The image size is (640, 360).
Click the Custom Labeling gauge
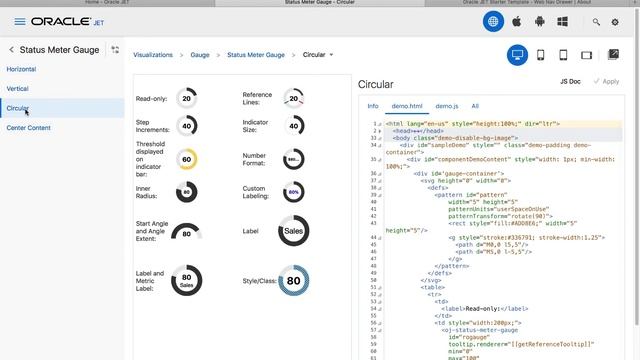coord(293,192)
